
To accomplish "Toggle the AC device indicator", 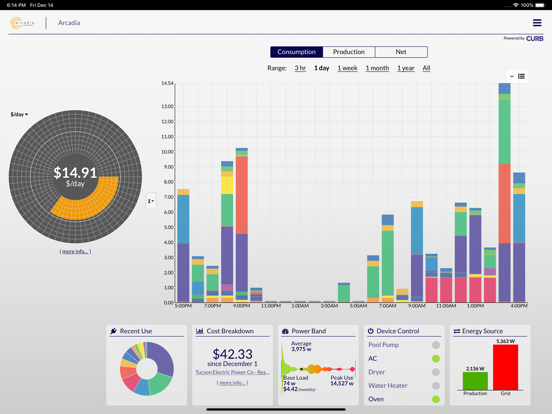I will click(x=435, y=359).
